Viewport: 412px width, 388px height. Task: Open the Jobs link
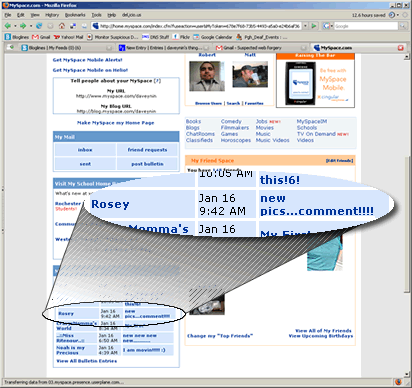point(262,121)
